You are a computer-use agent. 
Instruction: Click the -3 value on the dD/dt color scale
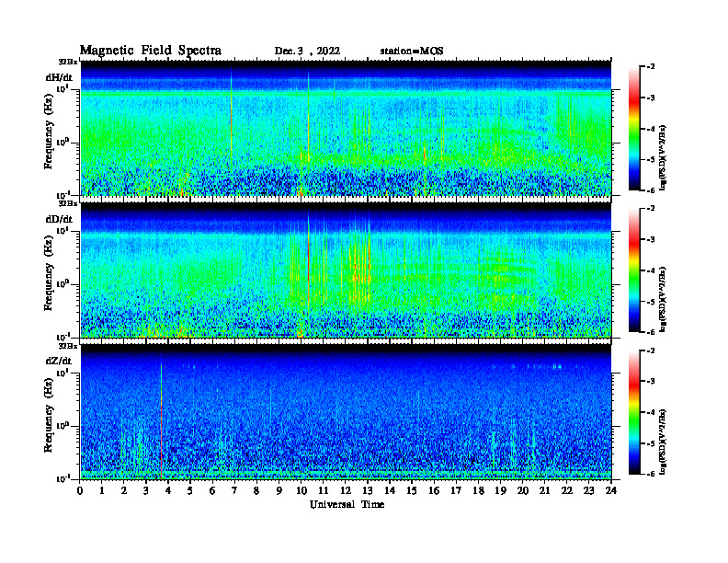click(651, 240)
